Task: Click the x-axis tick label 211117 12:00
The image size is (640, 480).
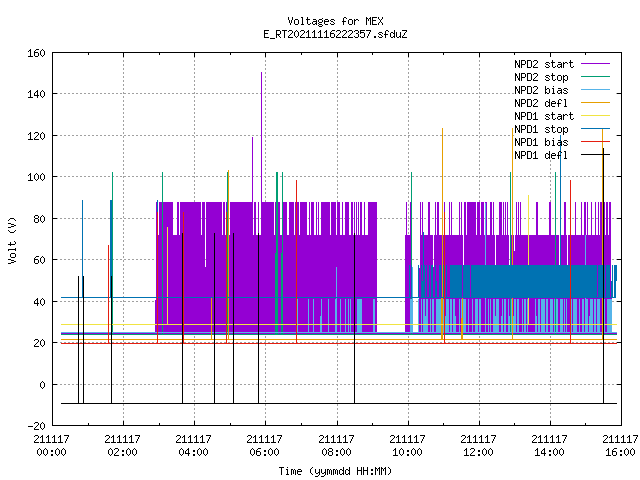Action: [x=478, y=446]
